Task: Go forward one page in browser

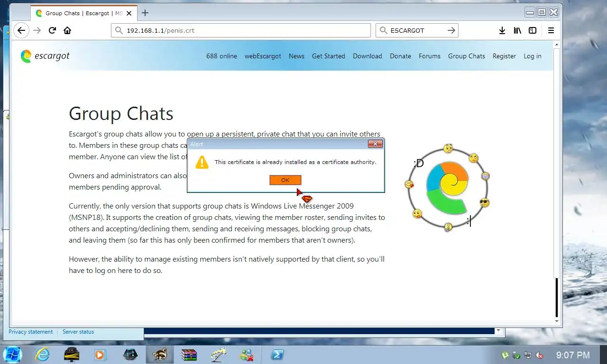Action: click(x=37, y=30)
